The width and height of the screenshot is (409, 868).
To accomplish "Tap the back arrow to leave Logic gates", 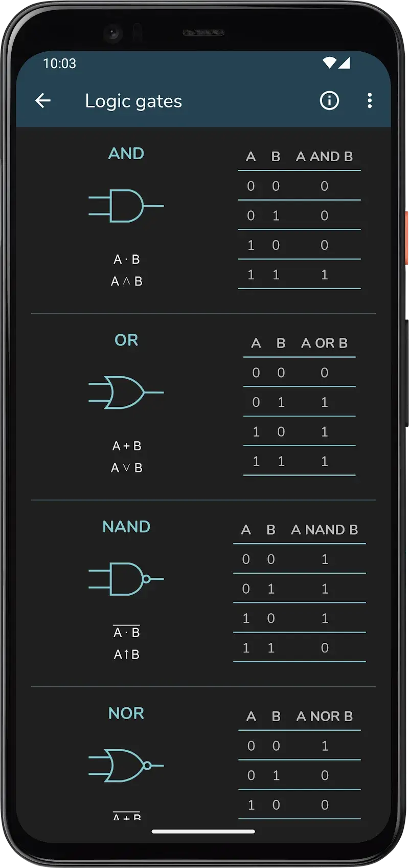I will 43,100.
